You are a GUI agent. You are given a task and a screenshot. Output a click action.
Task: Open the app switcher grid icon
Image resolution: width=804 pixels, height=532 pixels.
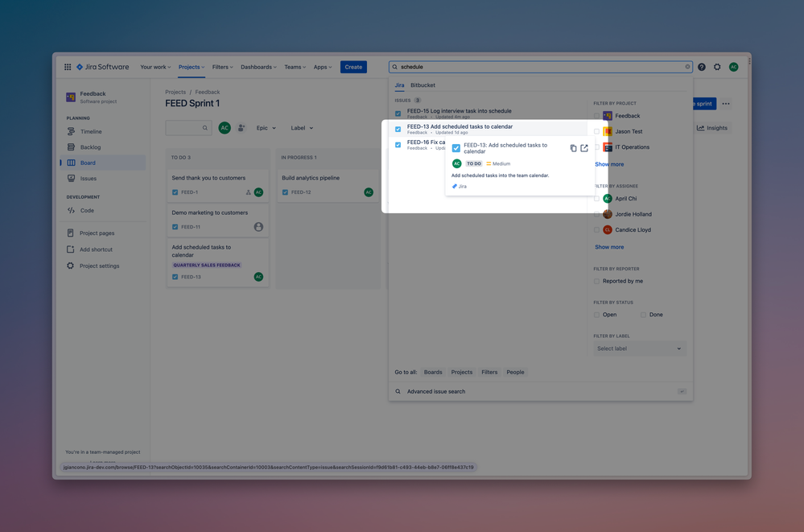pyautogui.click(x=67, y=67)
